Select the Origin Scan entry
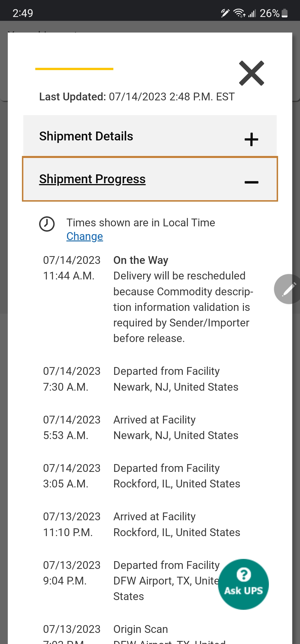300x644 pixels. (134, 633)
